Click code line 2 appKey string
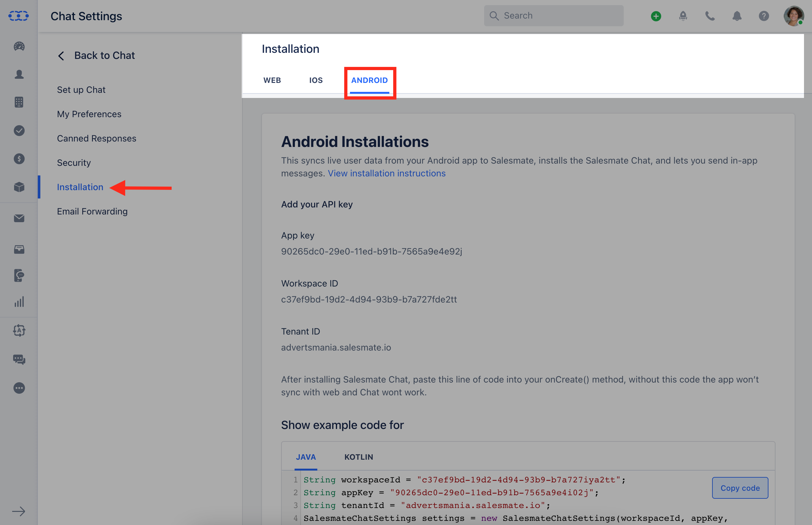Screen dimensions: 812x525 tap(492, 493)
